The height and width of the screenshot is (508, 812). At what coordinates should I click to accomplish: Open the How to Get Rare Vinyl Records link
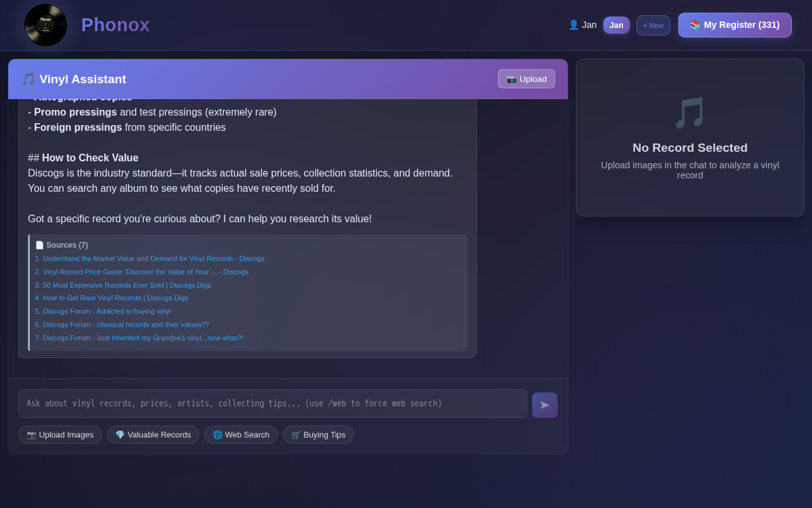(x=112, y=298)
